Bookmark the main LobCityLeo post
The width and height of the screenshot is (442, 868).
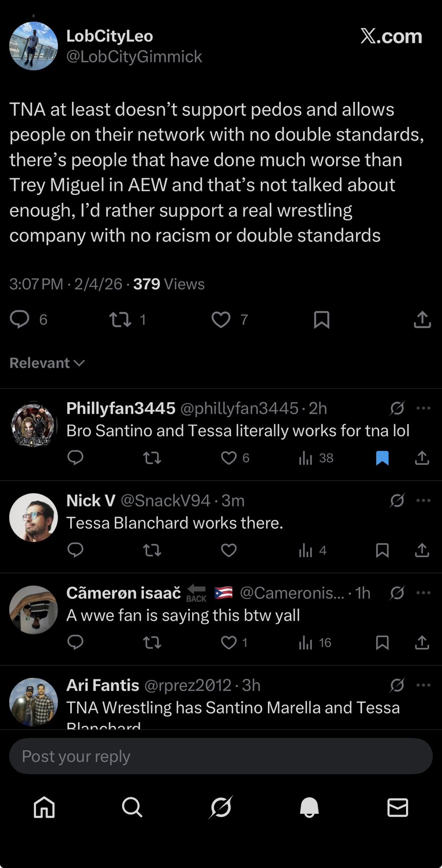[x=321, y=320]
